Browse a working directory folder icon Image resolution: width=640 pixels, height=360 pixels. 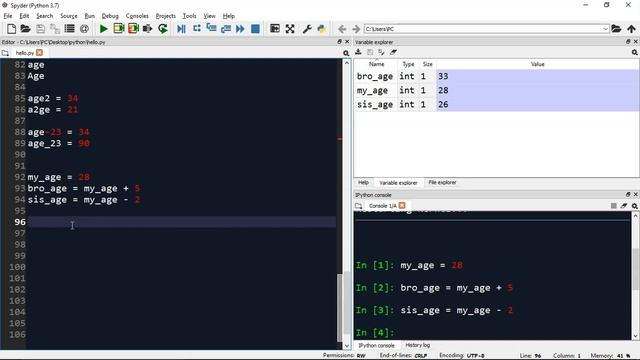616,29
